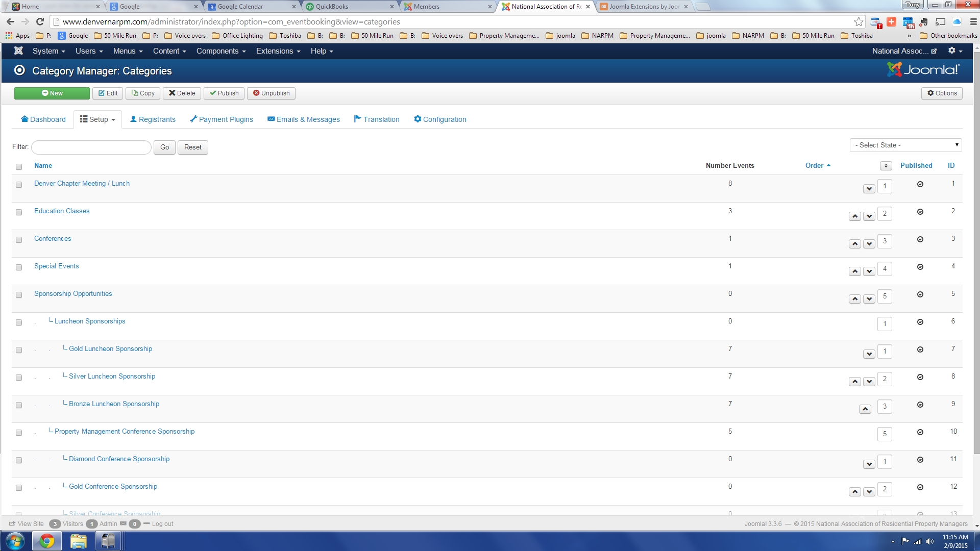Click the save order icon in header
Screen dimensions: 980x551
[x=886, y=166]
